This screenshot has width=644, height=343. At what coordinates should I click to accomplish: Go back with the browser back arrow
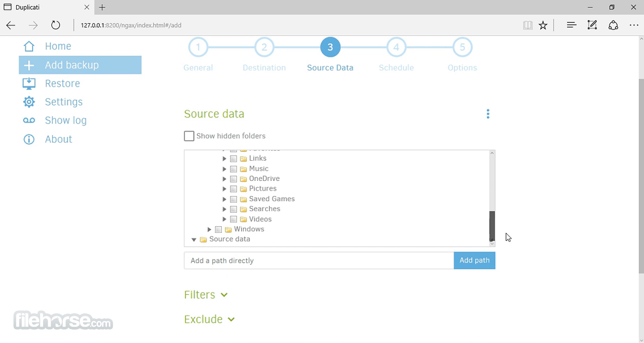pos(11,25)
